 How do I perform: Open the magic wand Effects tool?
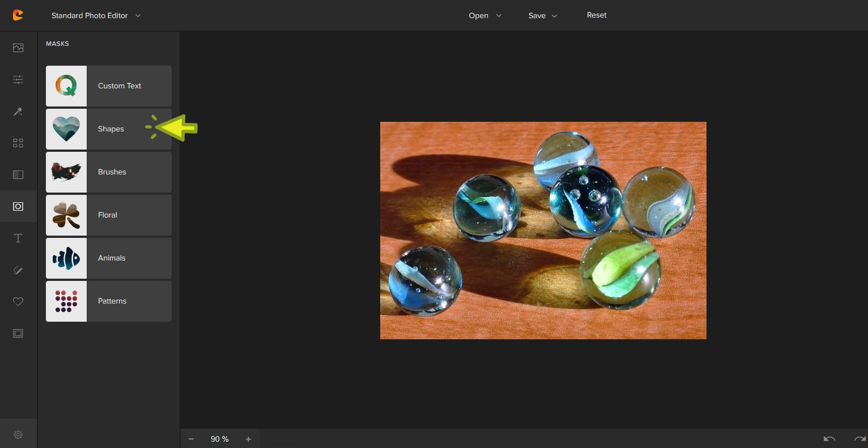click(x=18, y=112)
